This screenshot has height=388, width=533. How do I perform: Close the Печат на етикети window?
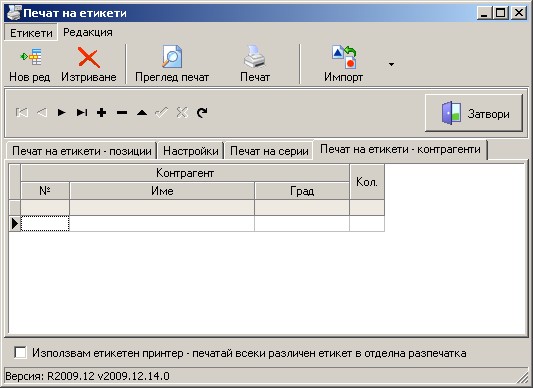pyautogui.click(x=519, y=13)
